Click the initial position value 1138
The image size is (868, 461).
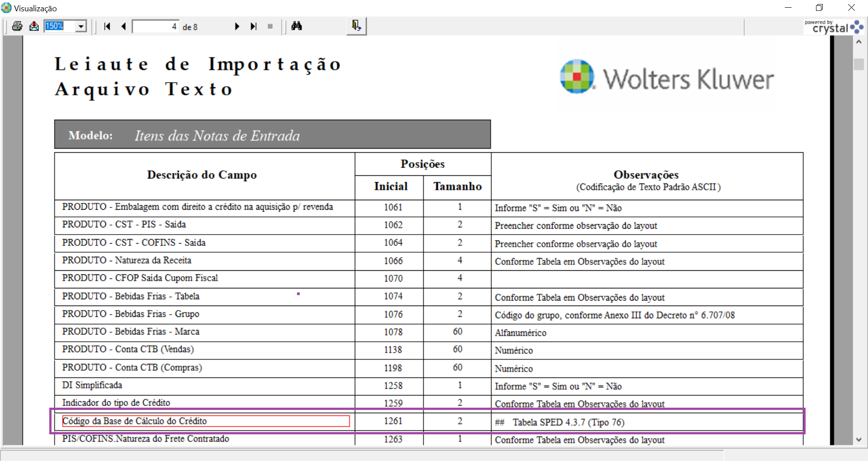coord(393,350)
